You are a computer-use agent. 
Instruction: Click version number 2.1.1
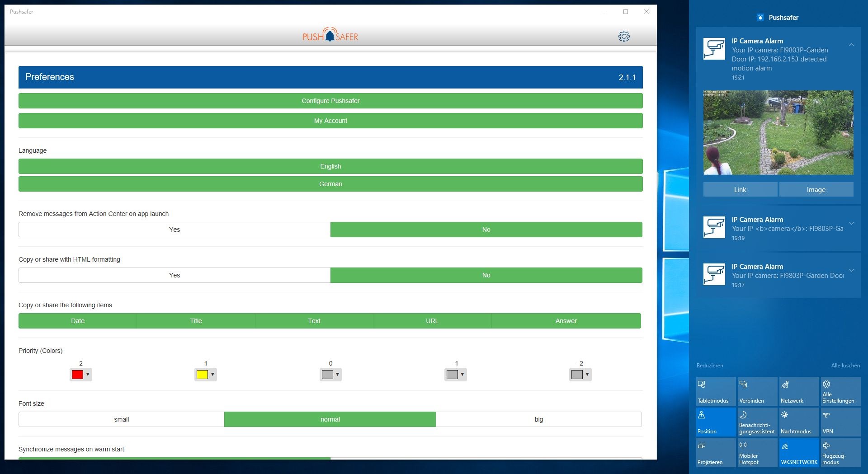[627, 78]
